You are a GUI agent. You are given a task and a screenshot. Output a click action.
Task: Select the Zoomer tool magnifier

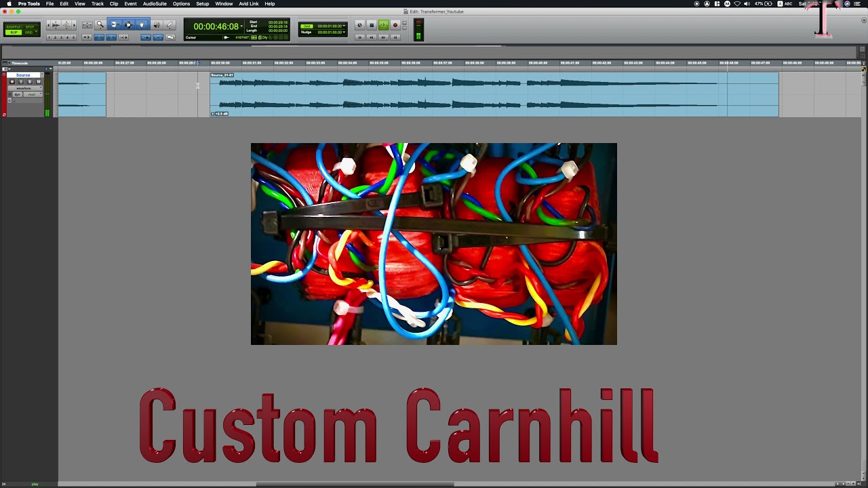[100, 25]
